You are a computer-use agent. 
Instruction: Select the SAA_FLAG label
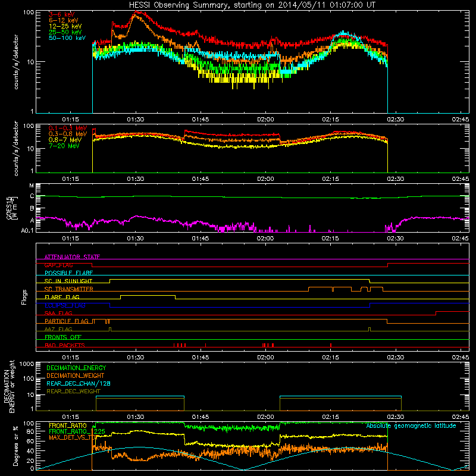58,314
